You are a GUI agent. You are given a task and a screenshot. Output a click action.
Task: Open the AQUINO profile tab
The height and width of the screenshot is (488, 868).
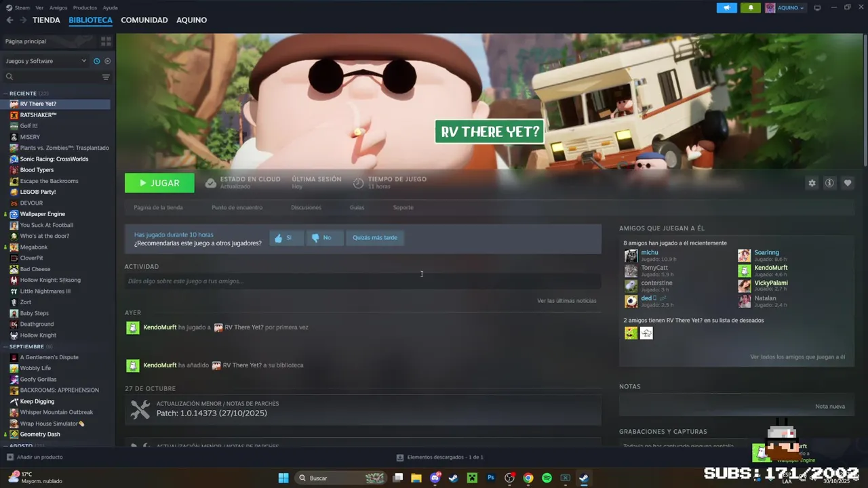pos(192,20)
